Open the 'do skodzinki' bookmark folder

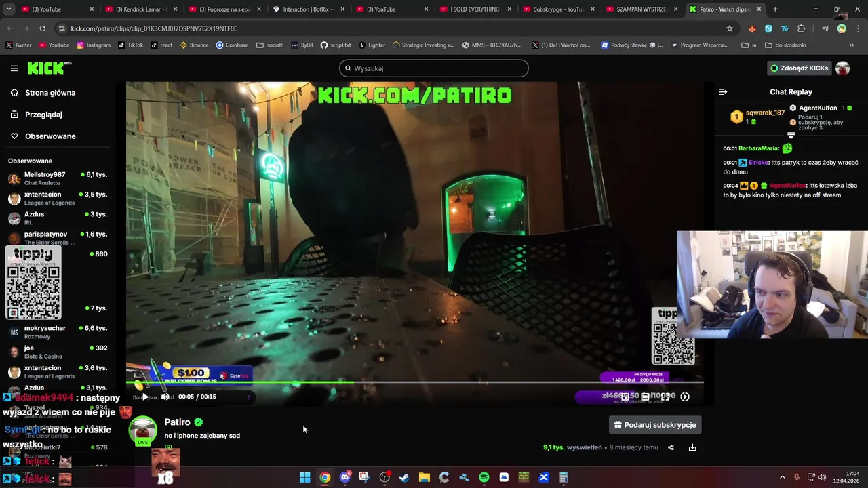[x=785, y=45]
